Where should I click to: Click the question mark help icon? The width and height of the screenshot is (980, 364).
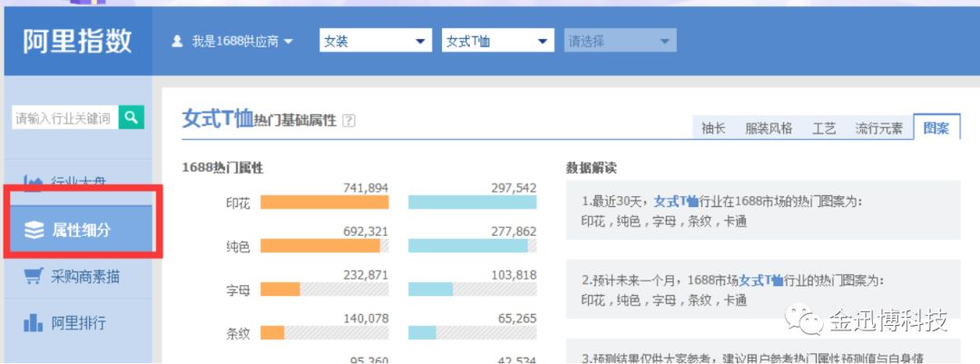click(x=348, y=121)
